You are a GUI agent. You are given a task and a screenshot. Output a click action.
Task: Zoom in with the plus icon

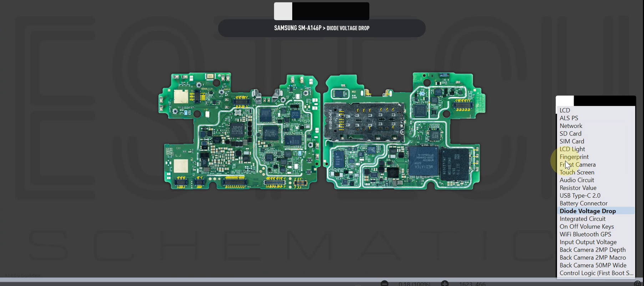445,284
